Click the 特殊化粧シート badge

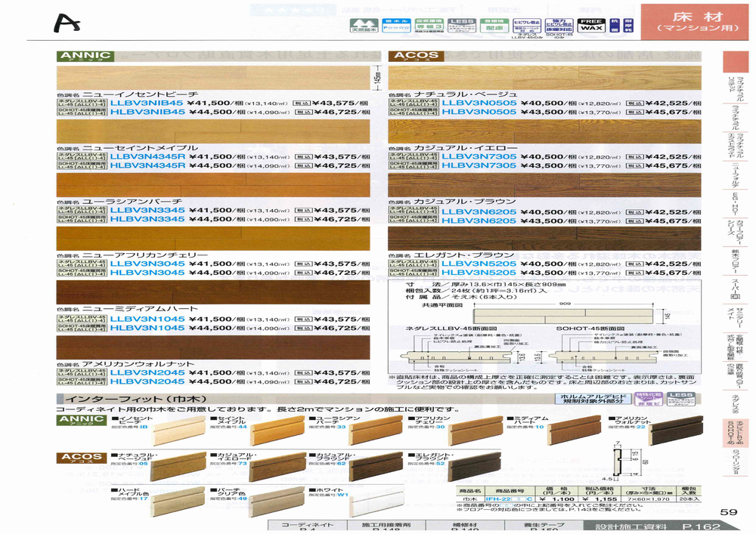648,400
